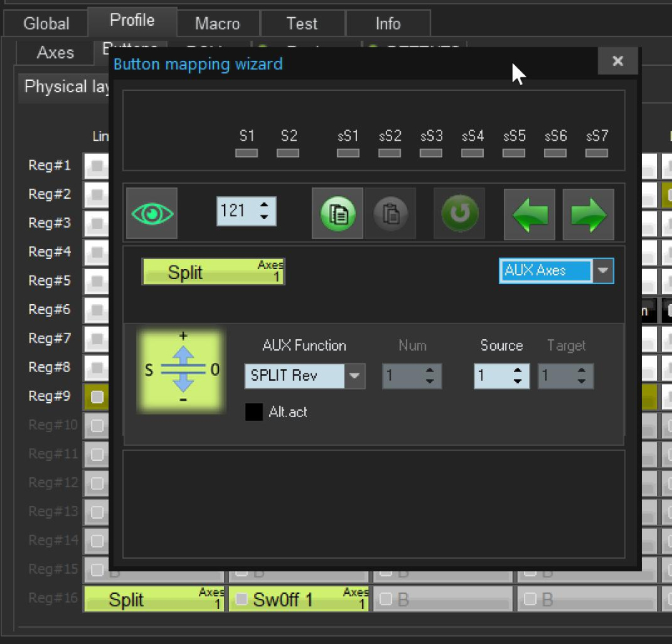Screen dimensions: 672x644
Task: Click the green copy mapping icon
Action: (x=338, y=213)
